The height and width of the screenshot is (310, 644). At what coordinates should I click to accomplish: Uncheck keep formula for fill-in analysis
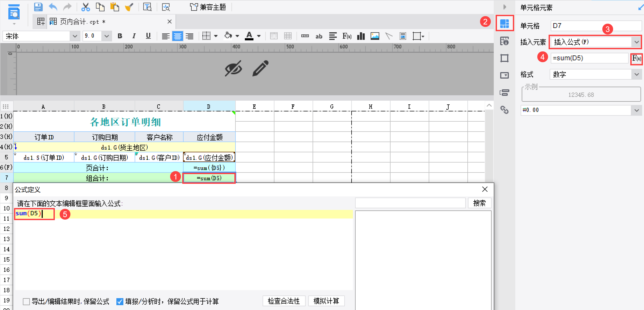(x=120, y=302)
